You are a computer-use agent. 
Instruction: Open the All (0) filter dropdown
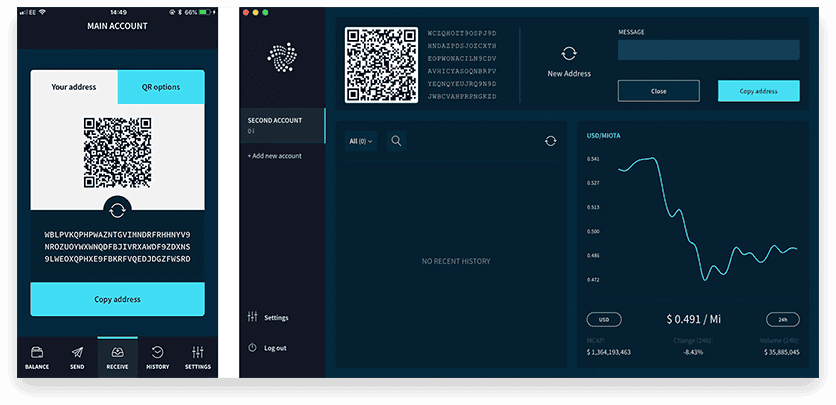(x=361, y=141)
